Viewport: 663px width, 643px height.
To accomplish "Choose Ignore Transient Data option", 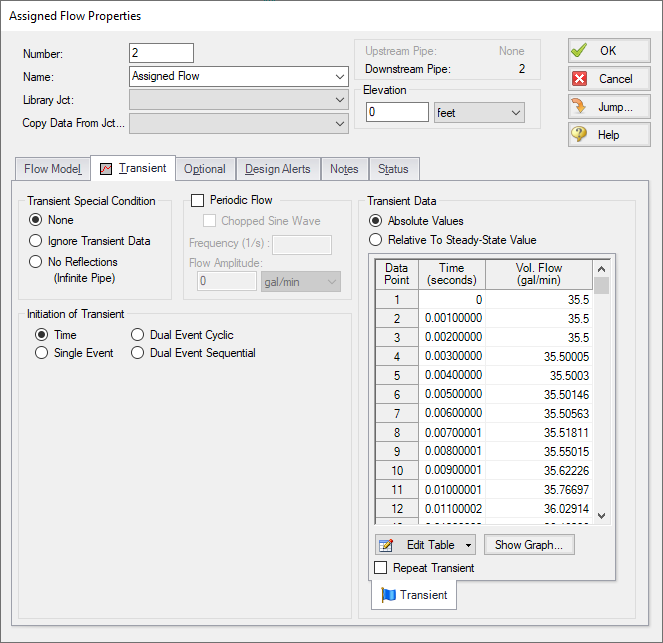I will 37,241.
